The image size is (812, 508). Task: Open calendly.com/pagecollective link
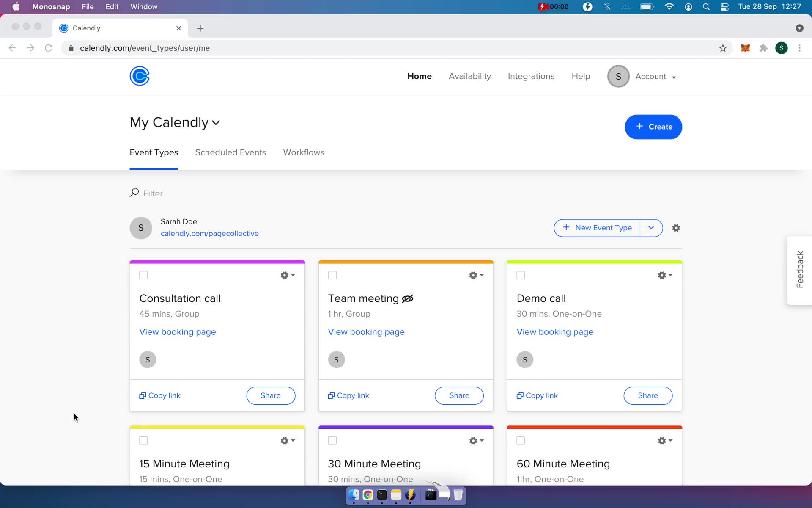pyautogui.click(x=209, y=233)
